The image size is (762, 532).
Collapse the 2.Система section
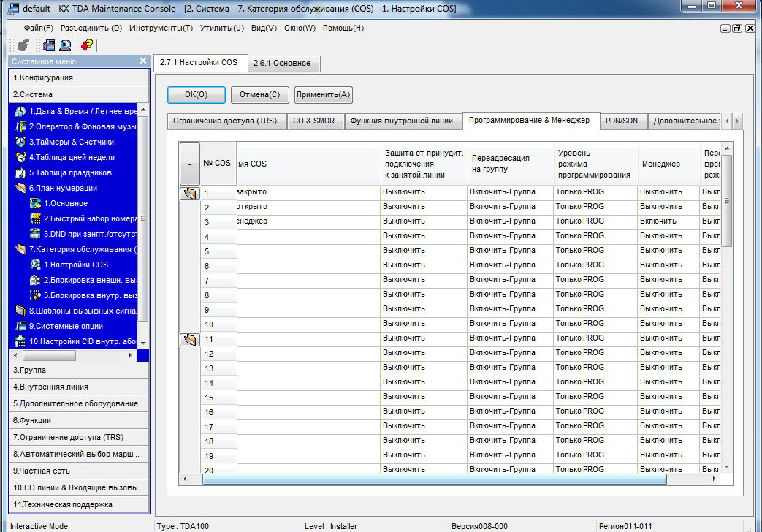point(79,94)
